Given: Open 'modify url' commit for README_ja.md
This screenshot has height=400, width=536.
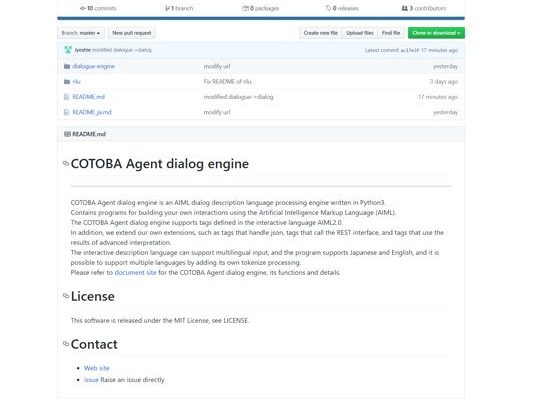Looking at the screenshot, I should point(217,112).
